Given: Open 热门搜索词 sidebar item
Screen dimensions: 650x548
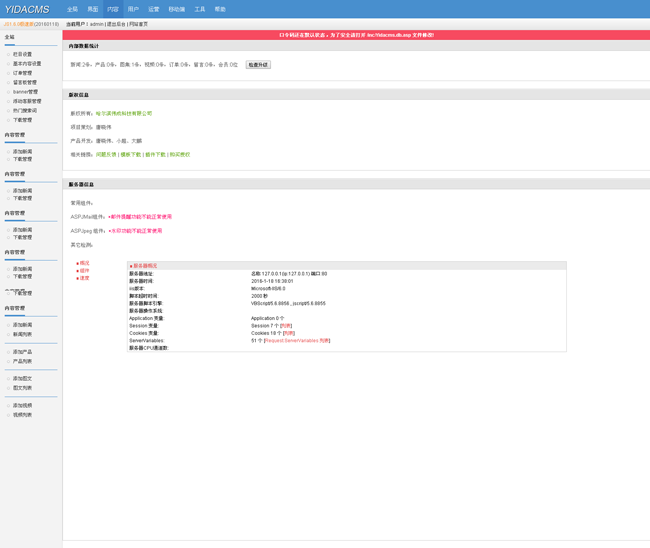Looking at the screenshot, I should pos(25,111).
